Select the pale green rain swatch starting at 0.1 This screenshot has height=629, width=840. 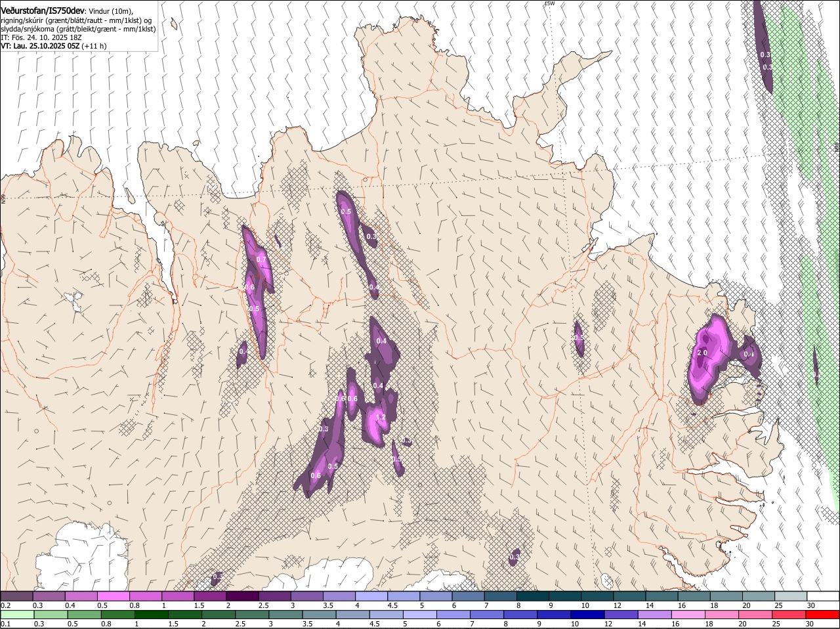pos(17,615)
